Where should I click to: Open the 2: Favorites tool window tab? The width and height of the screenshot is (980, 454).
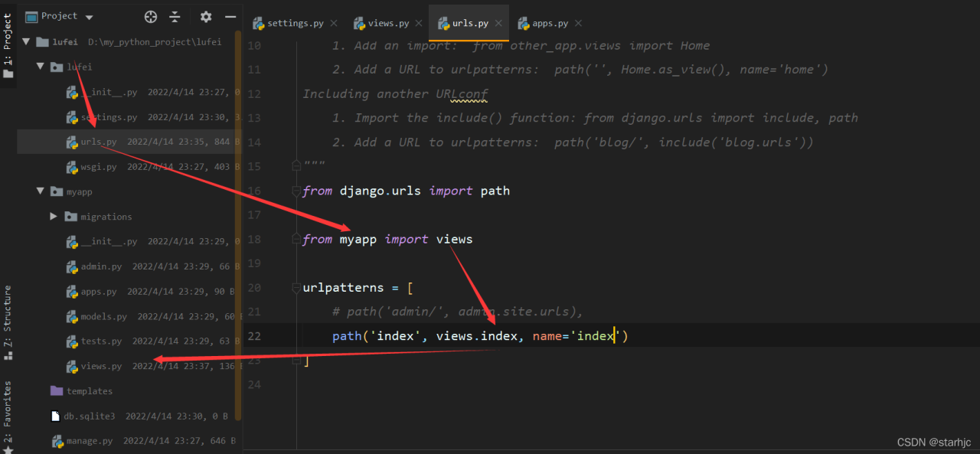(x=8, y=417)
